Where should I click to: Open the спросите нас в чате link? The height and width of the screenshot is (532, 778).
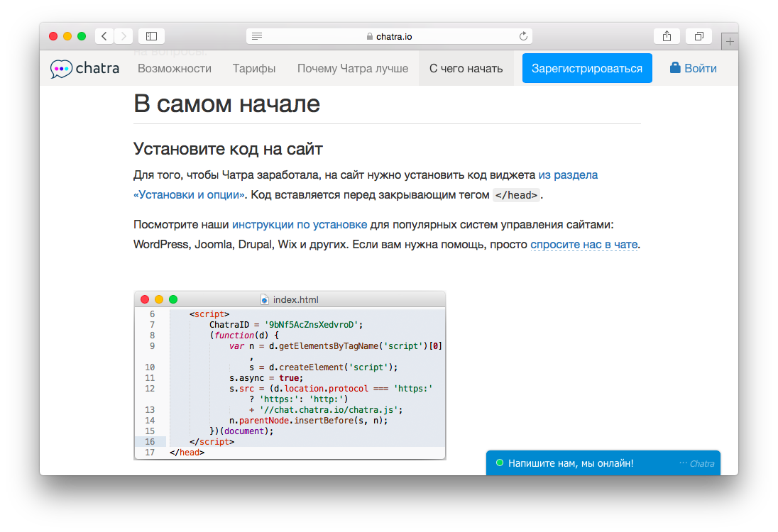tap(583, 245)
